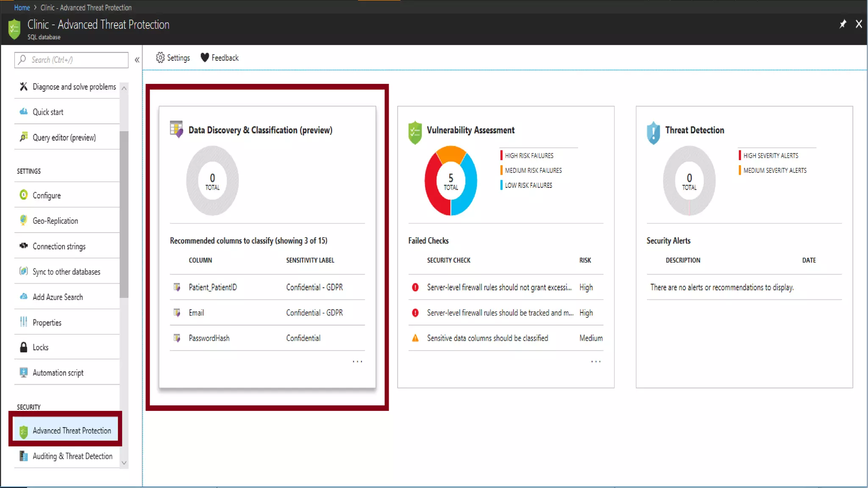Click Auditing & Threat Detection icon
This screenshot has width=868, height=488.
(x=24, y=456)
